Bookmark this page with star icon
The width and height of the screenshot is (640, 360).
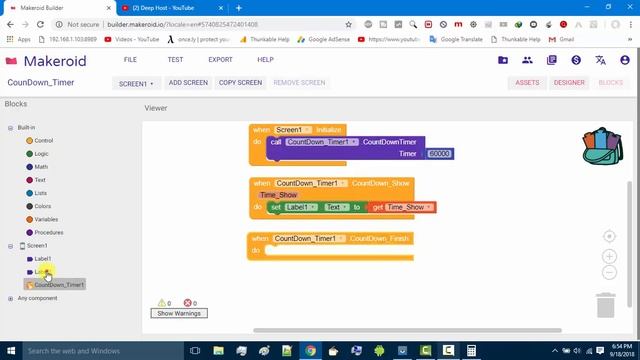[x=349, y=24]
